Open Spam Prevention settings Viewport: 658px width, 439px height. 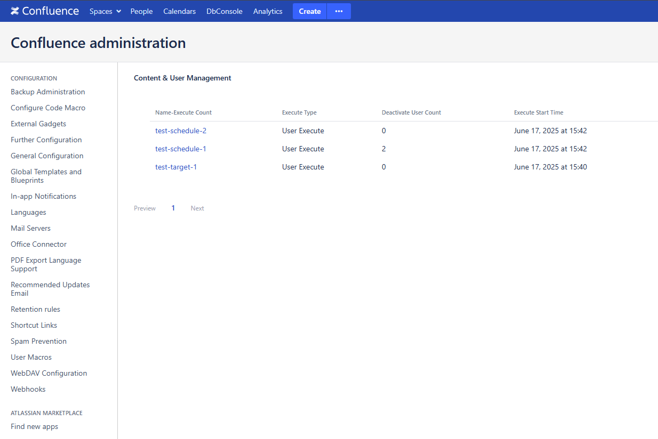click(39, 341)
